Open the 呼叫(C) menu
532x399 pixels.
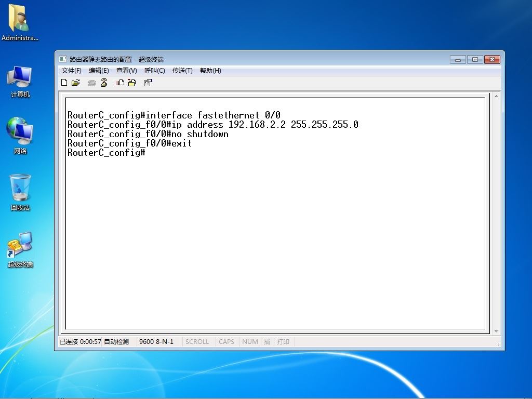[155, 71]
